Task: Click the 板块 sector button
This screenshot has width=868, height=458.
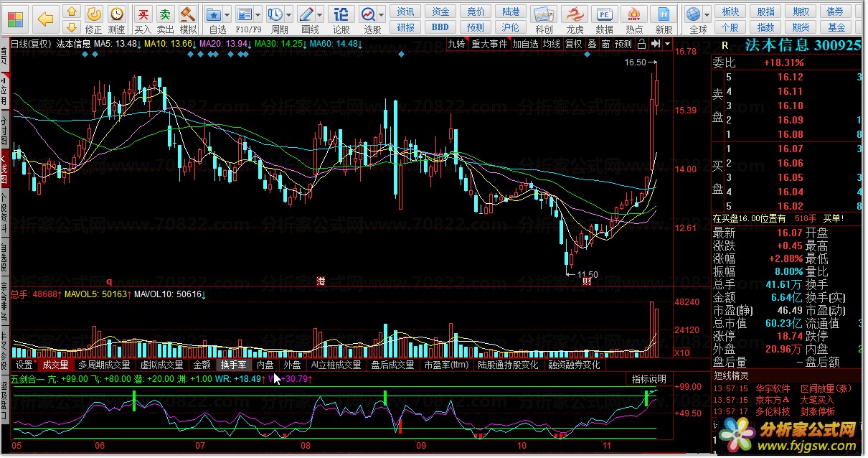Action: pos(730,11)
